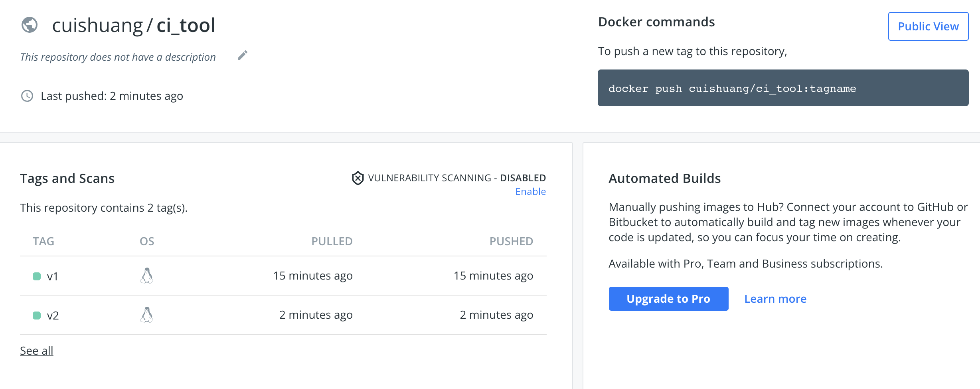Click the Linux penguin icon for v1
This screenshot has height=389, width=980.
click(147, 276)
